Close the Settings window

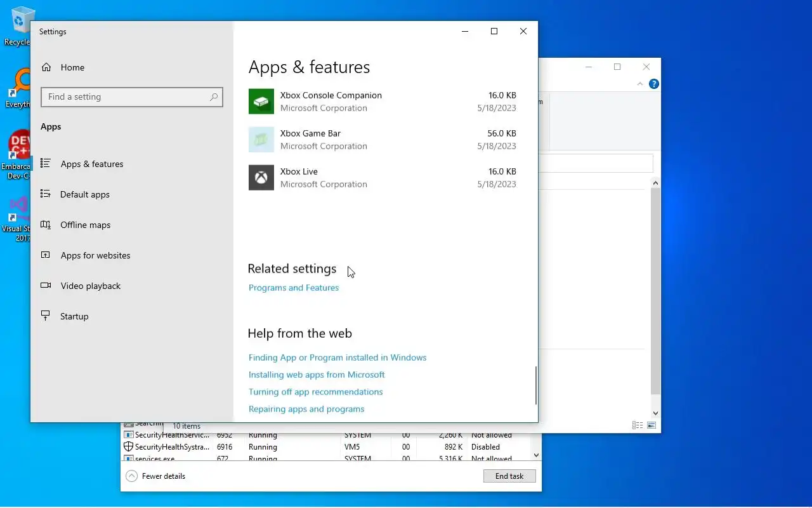tap(523, 31)
